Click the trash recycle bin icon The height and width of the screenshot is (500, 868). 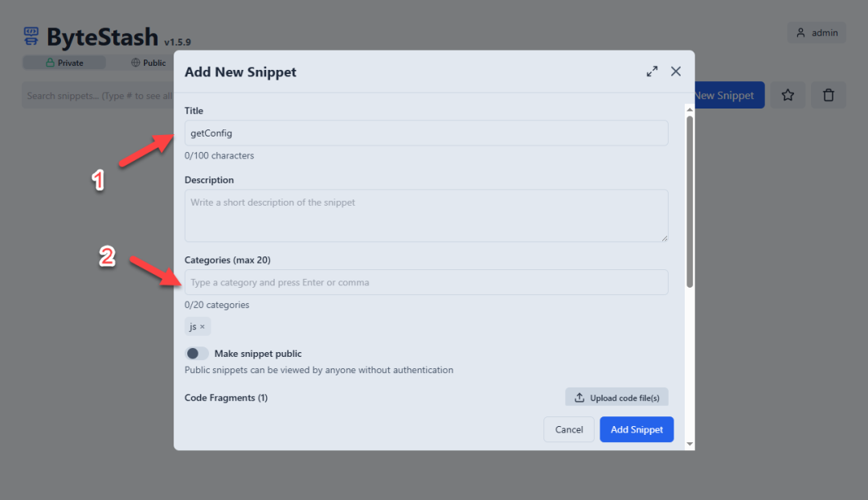tap(829, 96)
